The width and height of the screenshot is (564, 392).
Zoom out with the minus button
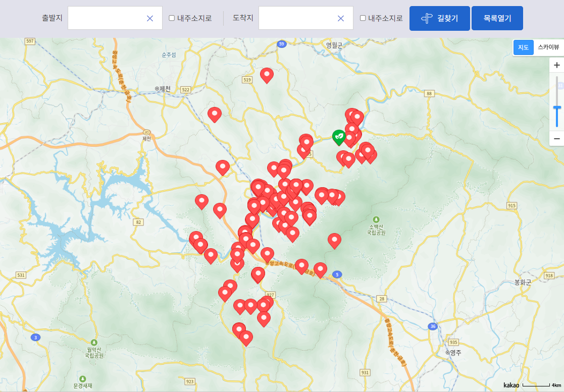coord(557,139)
